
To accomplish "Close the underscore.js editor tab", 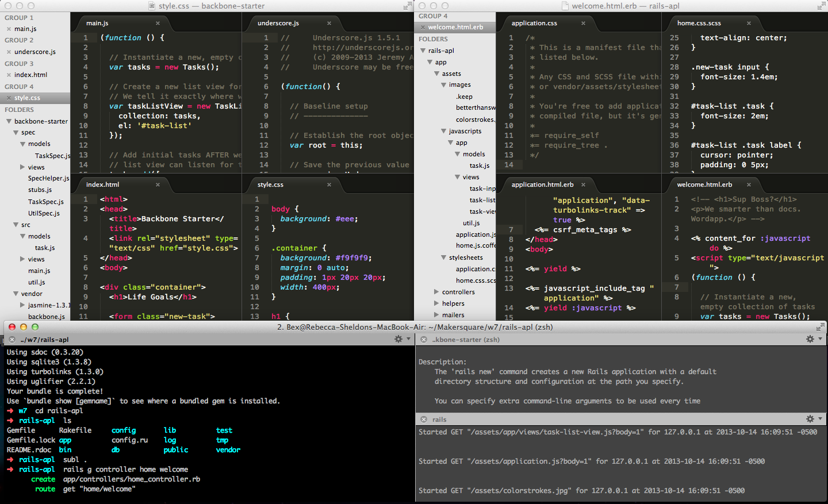I will click(x=329, y=24).
